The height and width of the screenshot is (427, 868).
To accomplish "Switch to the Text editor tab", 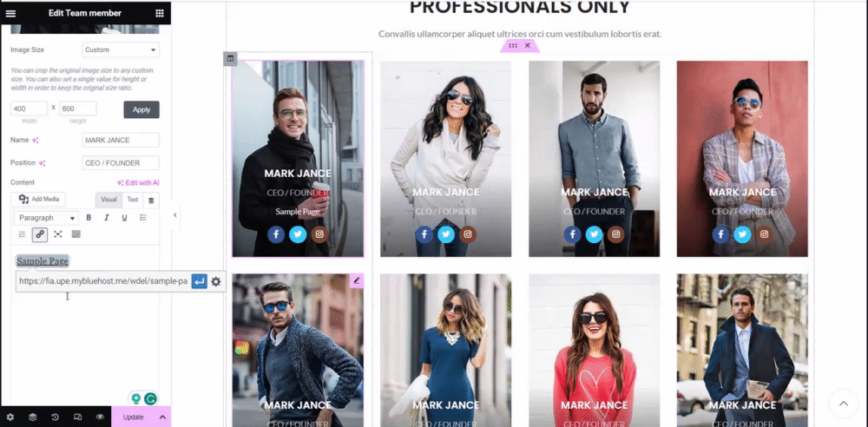I will click(133, 200).
